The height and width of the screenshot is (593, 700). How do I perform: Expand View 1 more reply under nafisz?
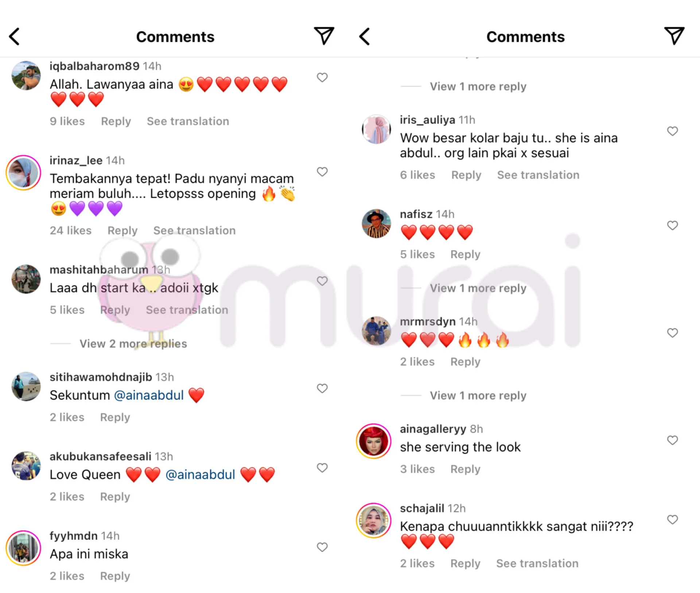[x=478, y=288]
